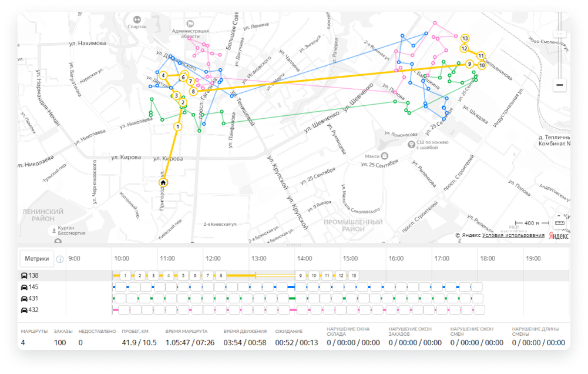Open Условия использования link
The width and height of the screenshot is (588, 374).
click(x=513, y=235)
